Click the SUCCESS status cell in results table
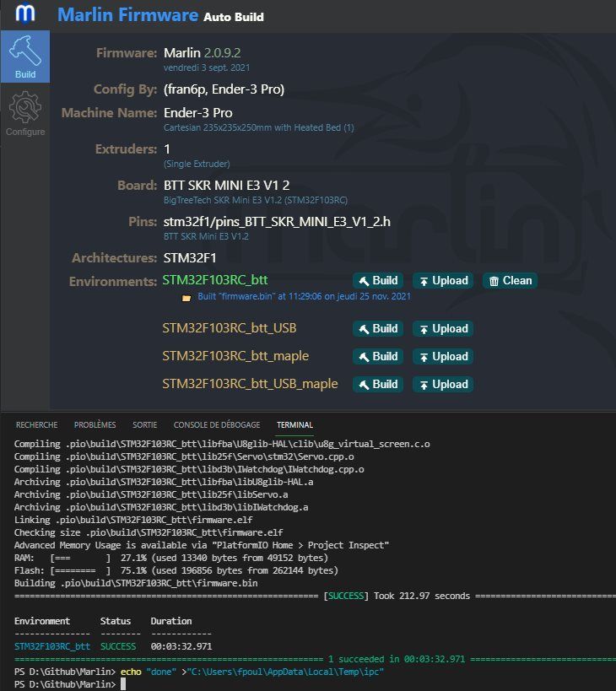The height and width of the screenshot is (691, 616). [118, 646]
